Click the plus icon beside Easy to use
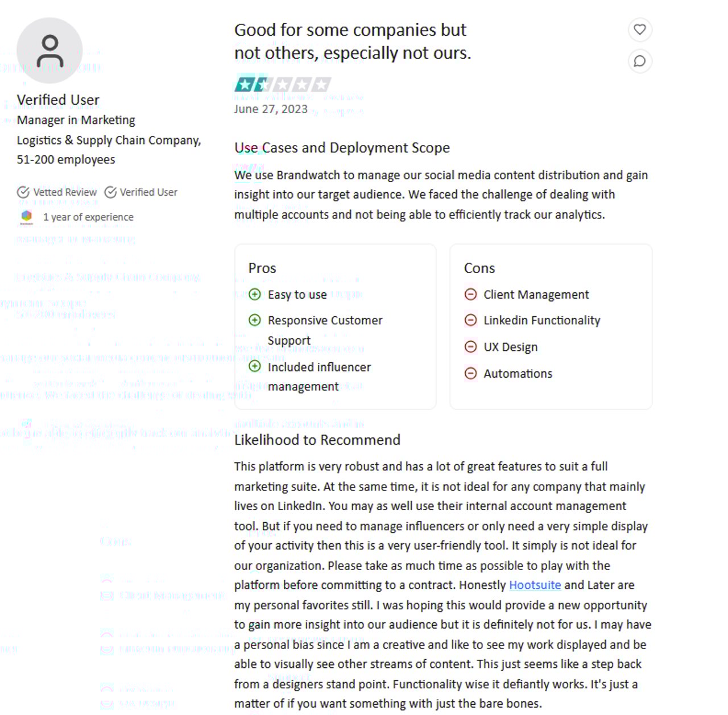The height and width of the screenshot is (715, 728). [255, 294]
